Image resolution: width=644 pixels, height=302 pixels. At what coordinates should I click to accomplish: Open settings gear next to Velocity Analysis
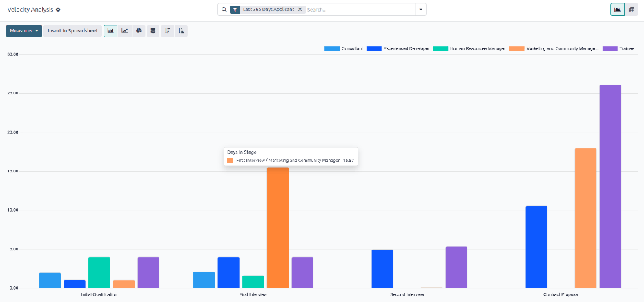tap(58, 10)
